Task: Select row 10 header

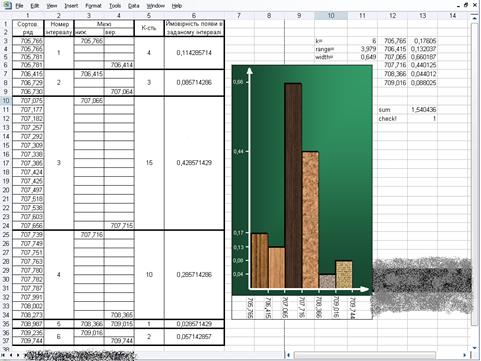Action: pos(6,101)
